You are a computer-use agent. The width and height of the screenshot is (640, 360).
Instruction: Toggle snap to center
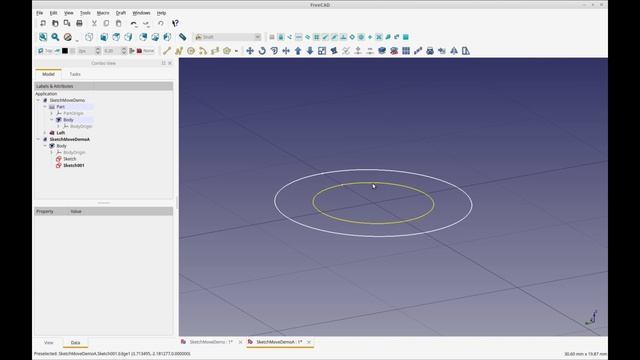point(361,37)
